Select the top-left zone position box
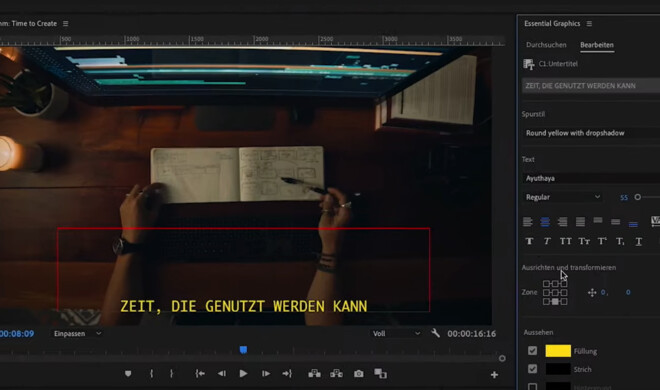 [546, 284]
